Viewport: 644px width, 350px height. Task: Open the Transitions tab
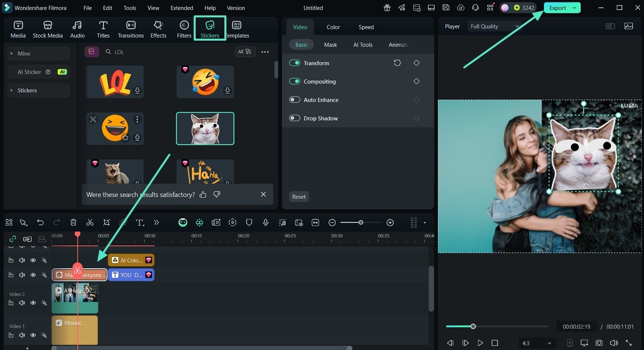pos(131,29)
